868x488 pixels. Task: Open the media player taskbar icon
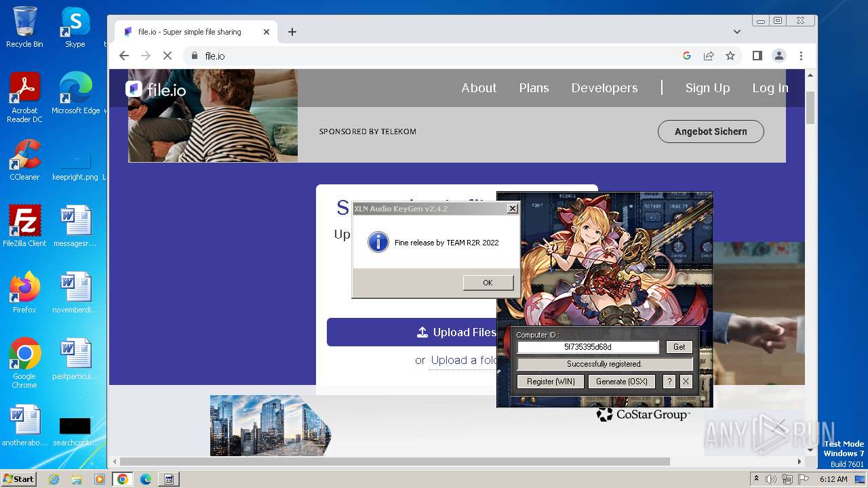click(x=100, y=479)
